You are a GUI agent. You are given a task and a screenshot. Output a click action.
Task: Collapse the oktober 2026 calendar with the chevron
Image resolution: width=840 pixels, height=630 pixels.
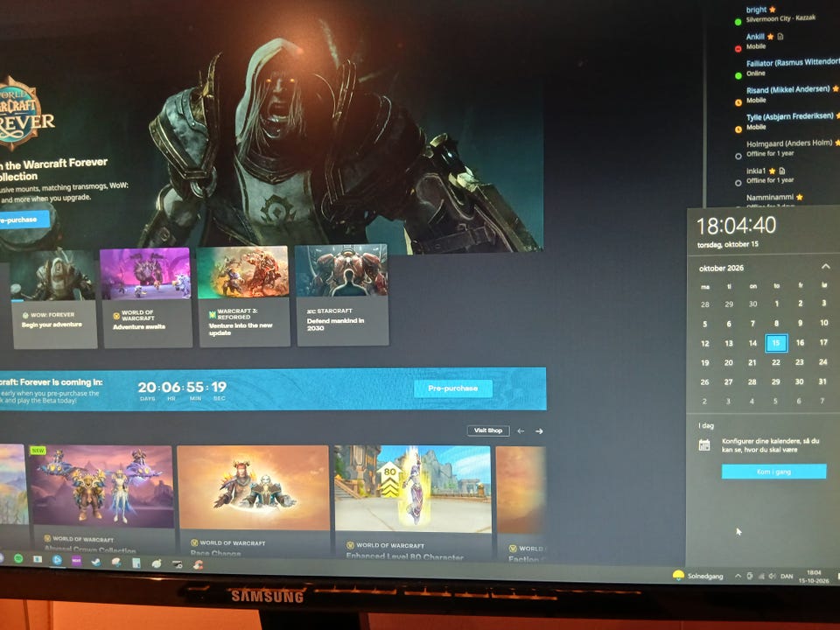(x=825, y=266)
